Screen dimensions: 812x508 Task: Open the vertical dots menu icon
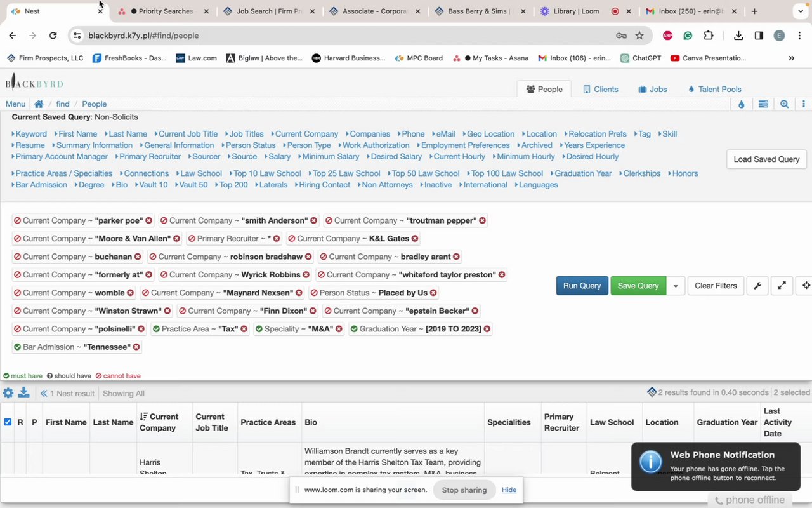(804, 104)
